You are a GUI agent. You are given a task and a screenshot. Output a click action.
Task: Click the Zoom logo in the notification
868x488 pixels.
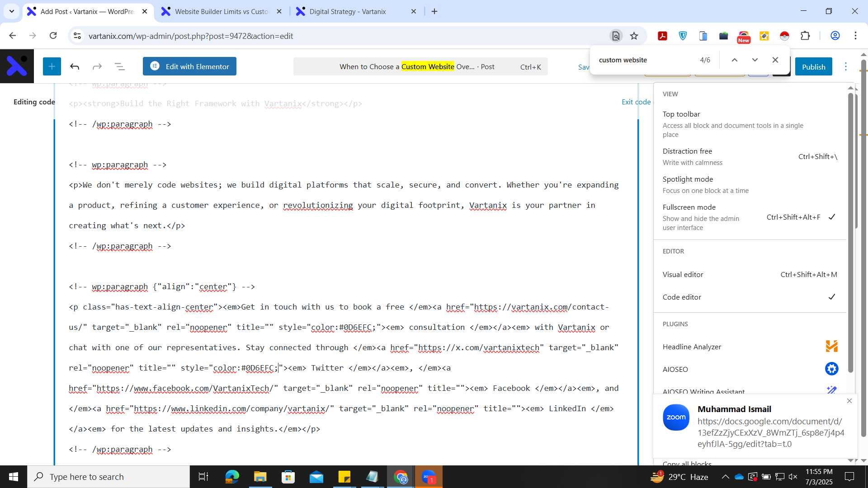676,417
